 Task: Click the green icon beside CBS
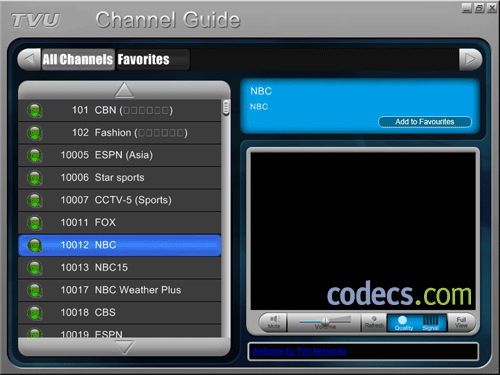(35, 313)
